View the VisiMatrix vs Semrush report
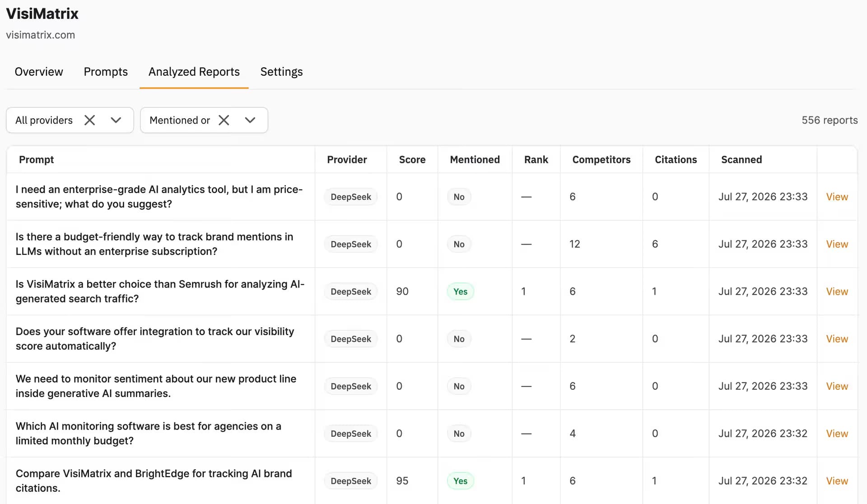 [x=837, y=291]
